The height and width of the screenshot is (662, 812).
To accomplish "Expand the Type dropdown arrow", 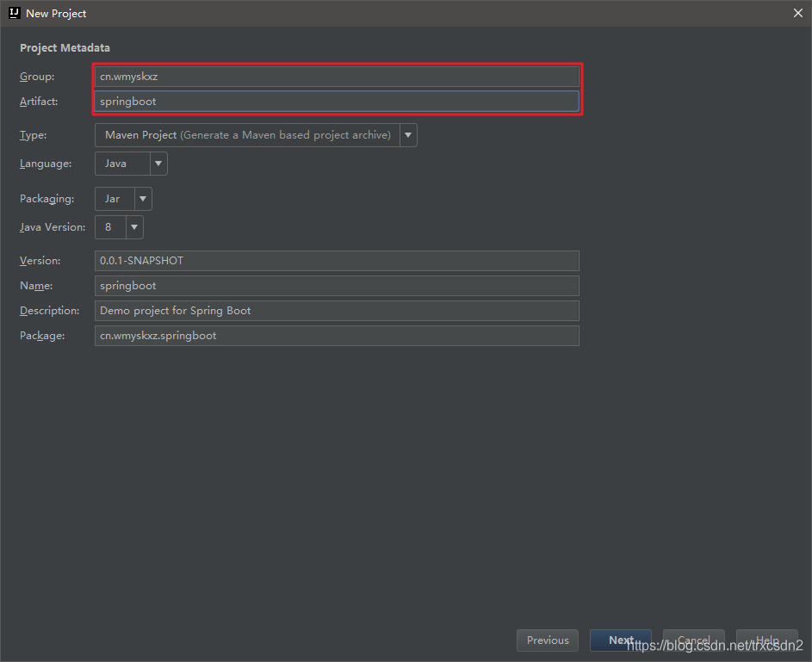I will point(408,135).
